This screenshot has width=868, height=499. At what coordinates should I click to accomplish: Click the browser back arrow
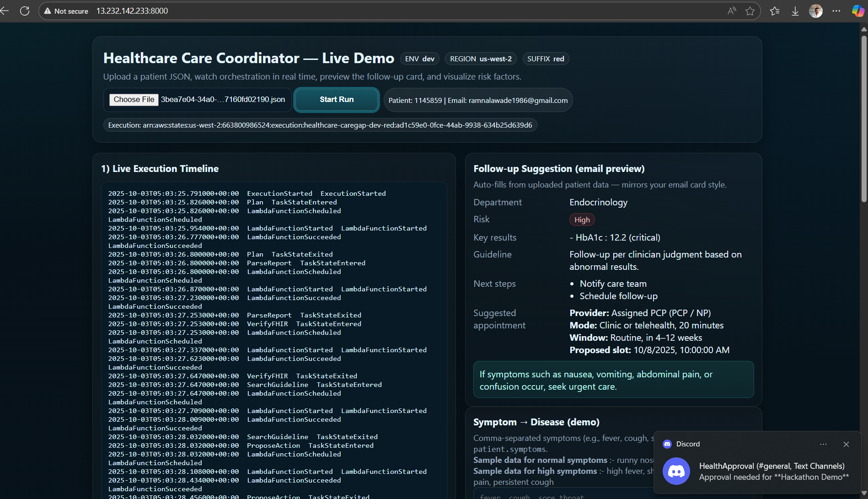coord(5,11)
